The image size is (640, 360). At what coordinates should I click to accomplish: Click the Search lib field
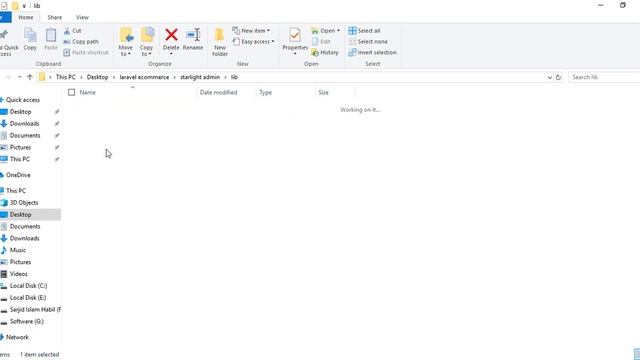tap(604, 77)
